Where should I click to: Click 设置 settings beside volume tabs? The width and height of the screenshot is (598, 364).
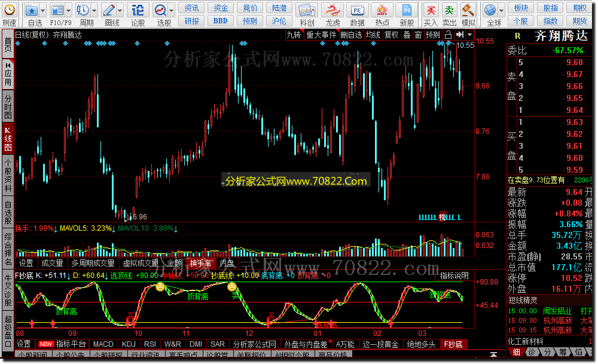coord(26,263)
